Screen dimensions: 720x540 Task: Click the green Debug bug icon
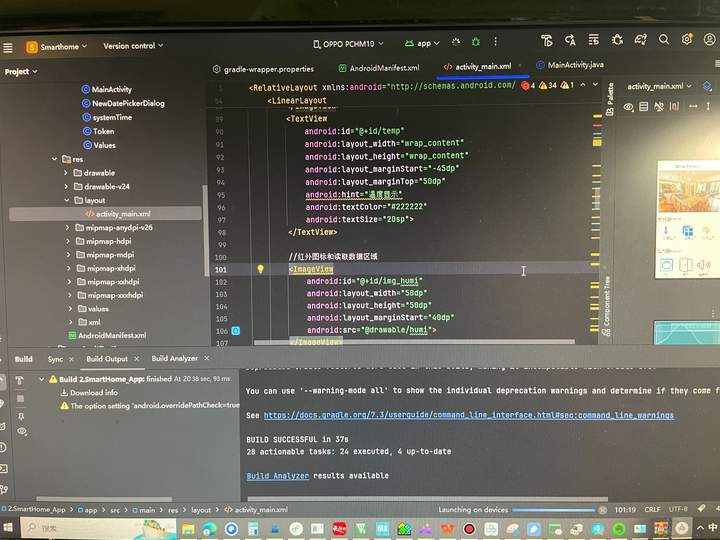476,42
